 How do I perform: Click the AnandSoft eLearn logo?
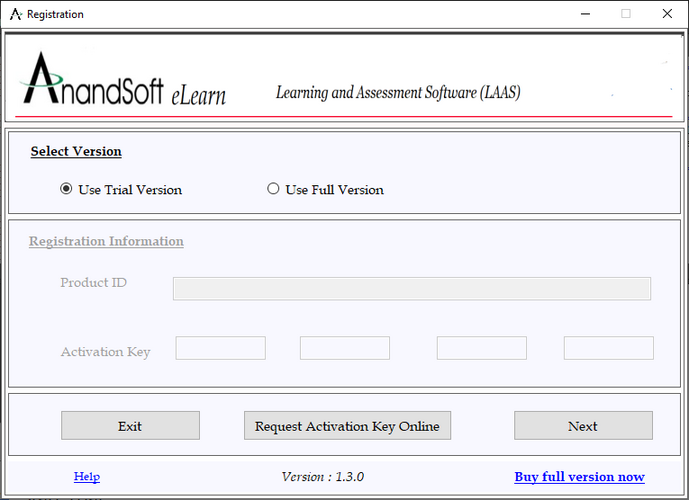click(124, 81)
